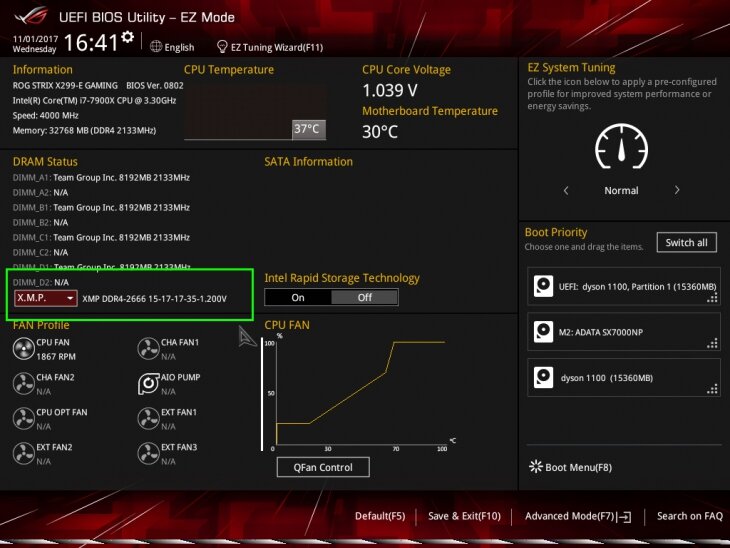This screenshot has width=730, height=548.
Task: Click the 1867 RPM CPU fan speed
Action: tap(56, 357)
